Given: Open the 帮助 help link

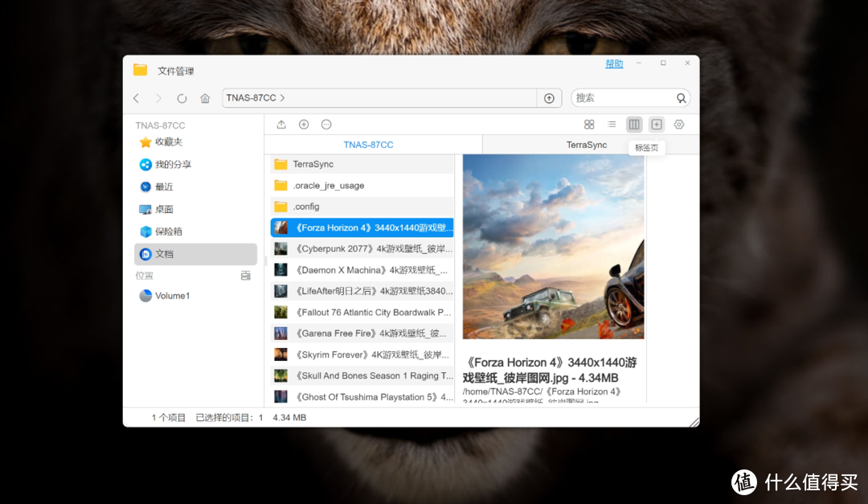Looking at the screenshot, I should (x=614, y=64).
